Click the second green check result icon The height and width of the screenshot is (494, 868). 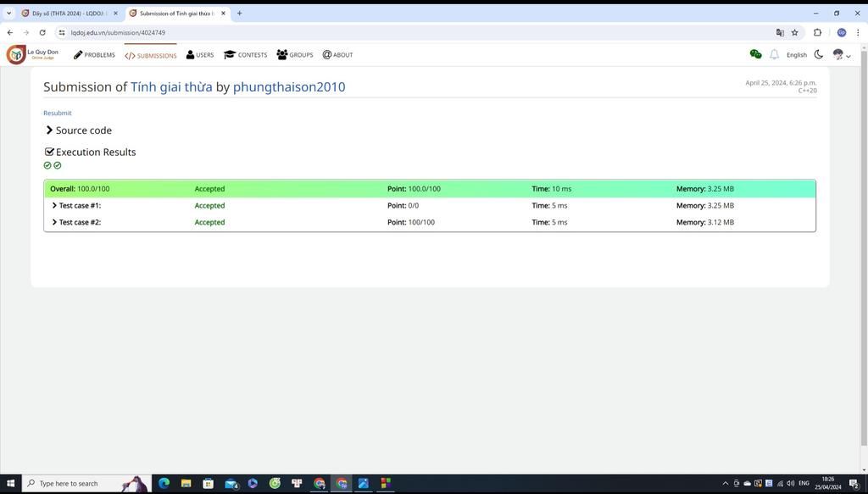(x=57, y=165)
